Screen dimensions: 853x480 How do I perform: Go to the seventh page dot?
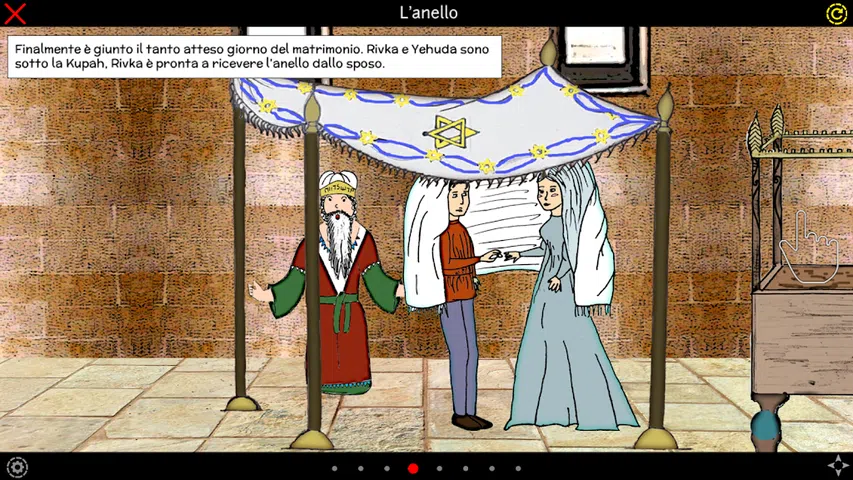point(492,468)
